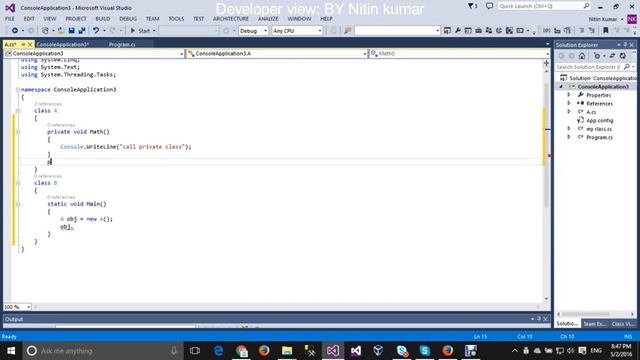Open the Windows Start button
640x360 pixels.
click(11, 351)
